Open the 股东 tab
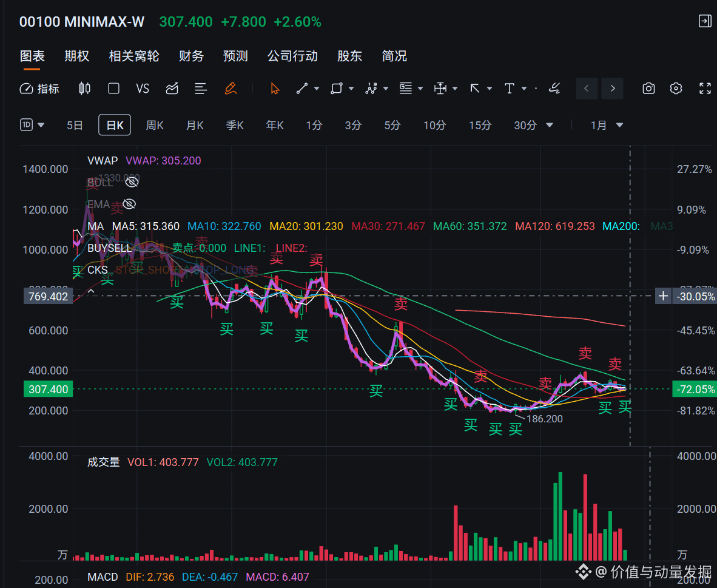The image size is (717, 588). click(349, 56)
